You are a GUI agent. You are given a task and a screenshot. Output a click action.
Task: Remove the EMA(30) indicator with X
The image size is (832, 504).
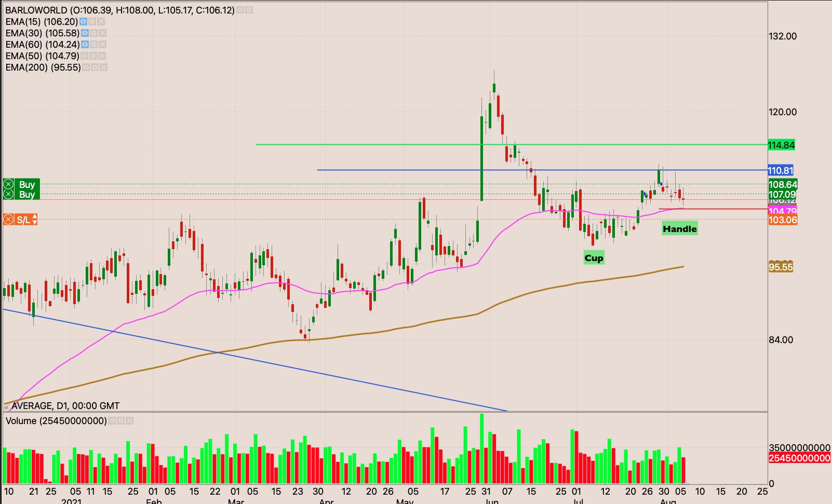pyautogui.click(x=103, y=33)
